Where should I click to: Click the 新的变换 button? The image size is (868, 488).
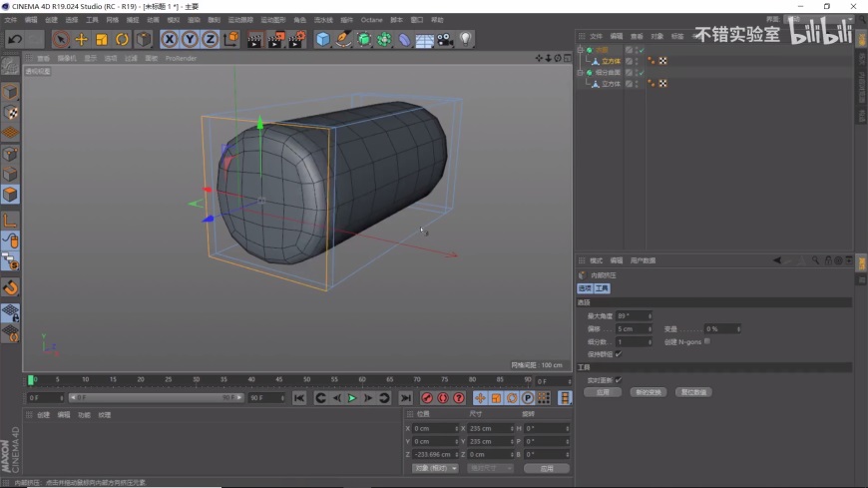click(x=649, y=392)
